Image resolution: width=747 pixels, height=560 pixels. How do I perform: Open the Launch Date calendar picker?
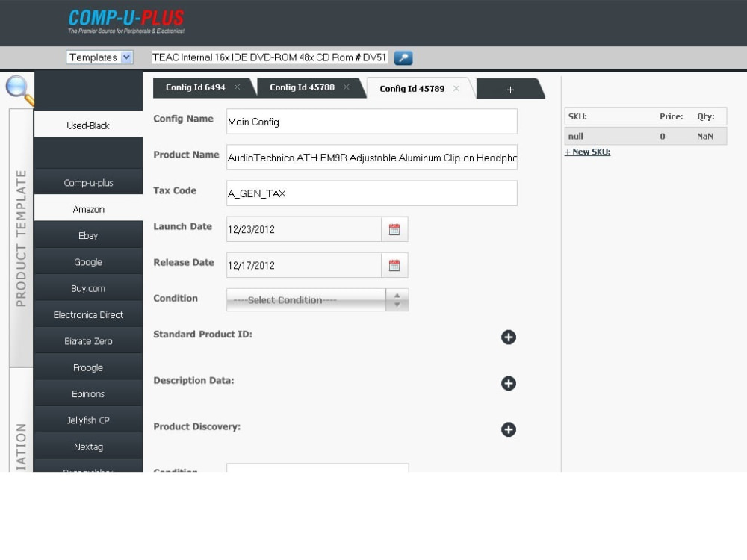(394, 229)
